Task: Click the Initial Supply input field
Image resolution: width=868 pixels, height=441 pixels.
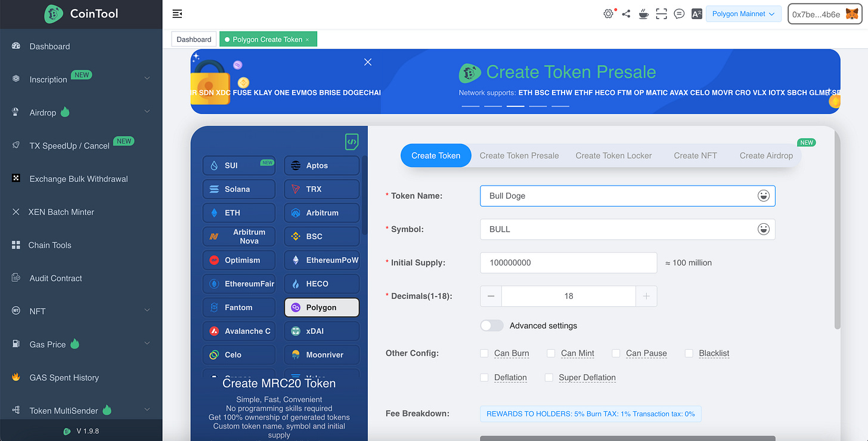Action: click(569, 263)
